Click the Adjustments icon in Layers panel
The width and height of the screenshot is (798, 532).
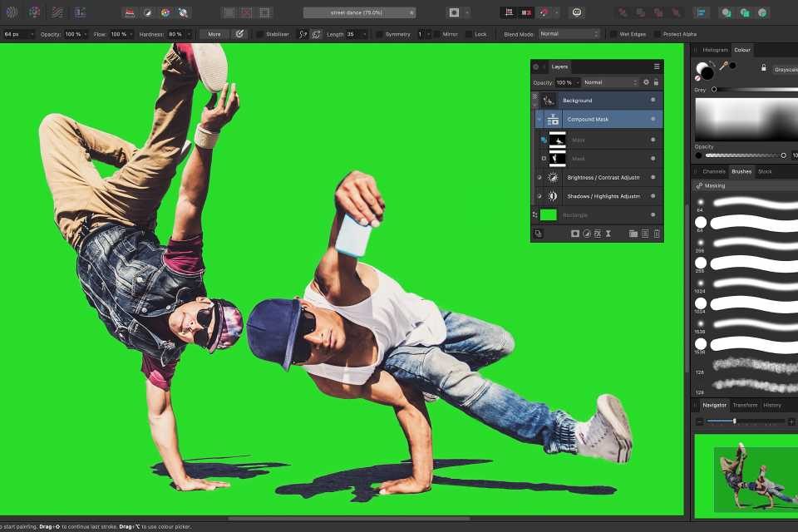click(x=586, y=234)
